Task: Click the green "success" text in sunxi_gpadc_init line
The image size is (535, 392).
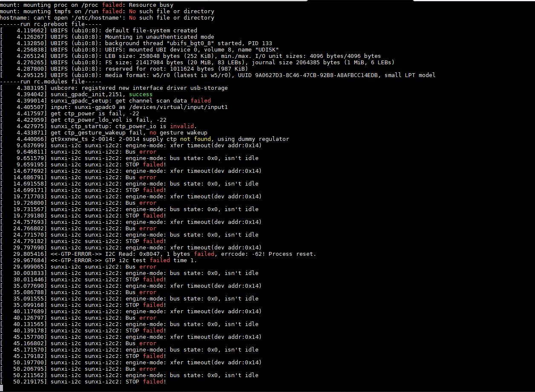Action: (x=141, y=94)
